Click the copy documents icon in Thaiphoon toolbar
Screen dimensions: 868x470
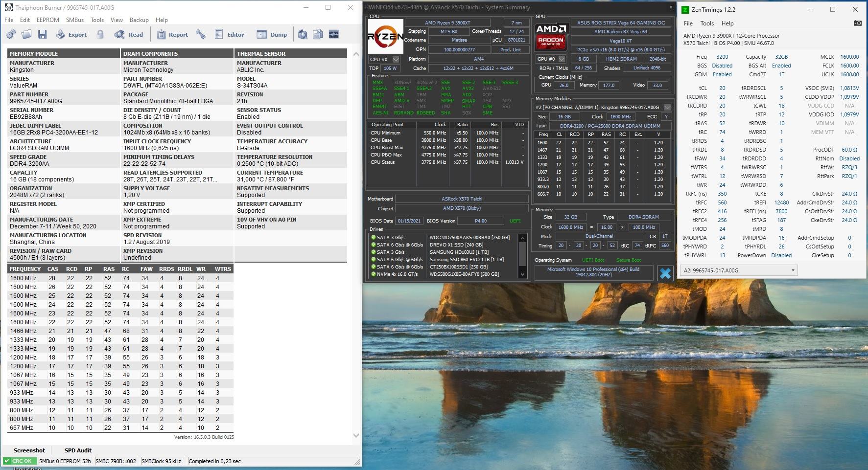click(x=318, y=34)
